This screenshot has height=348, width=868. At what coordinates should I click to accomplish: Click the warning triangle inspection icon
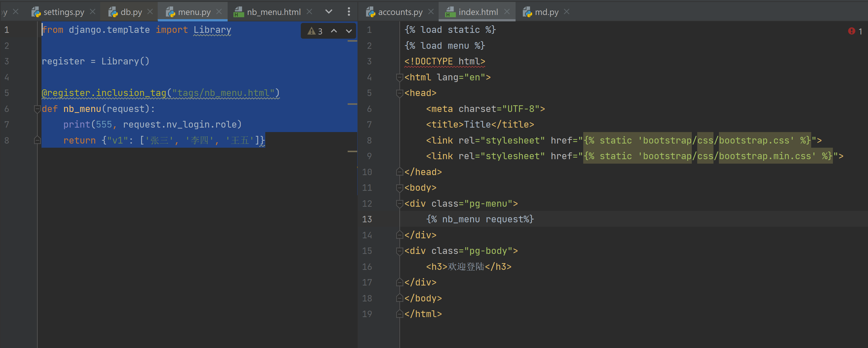tap(311, 31)
